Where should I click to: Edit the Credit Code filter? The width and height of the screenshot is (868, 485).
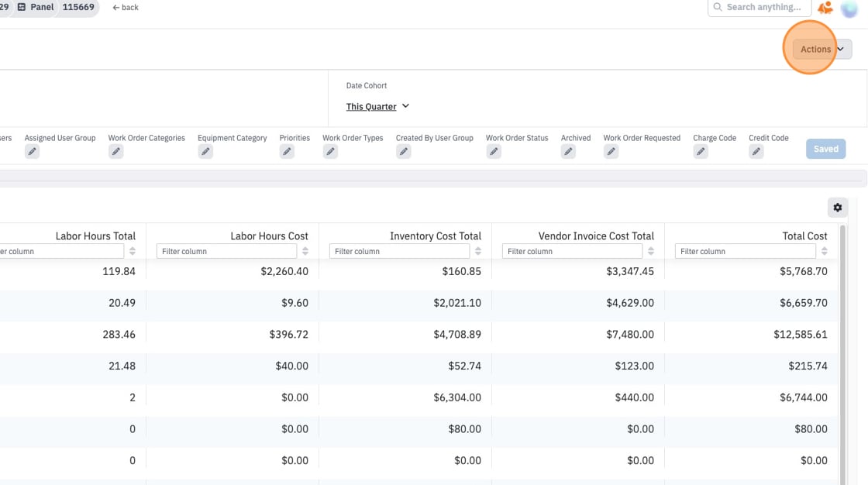756,152
